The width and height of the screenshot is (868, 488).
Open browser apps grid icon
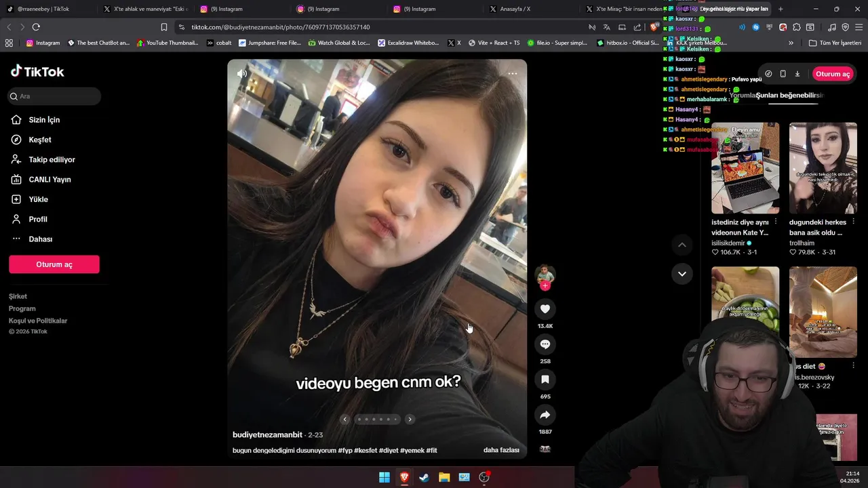click(9, 43)
